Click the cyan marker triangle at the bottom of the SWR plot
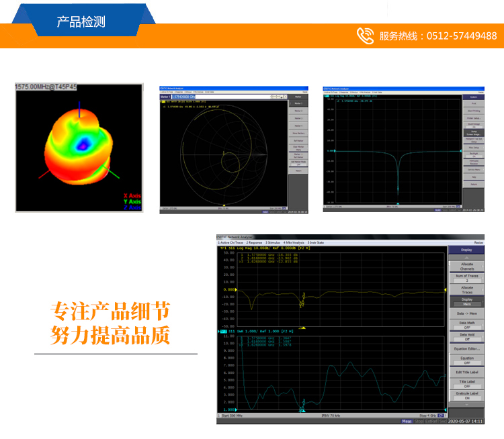The width and height of the screenshot is (504, 439). click(302, 409)
